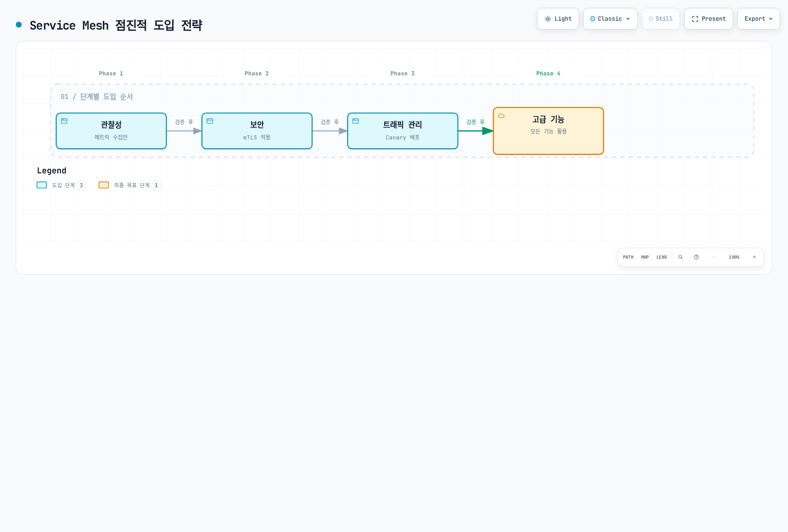788x532 pixels.
Task: Click the 검증 후 label before 트래픽 관리
Action: pos(330,122)
